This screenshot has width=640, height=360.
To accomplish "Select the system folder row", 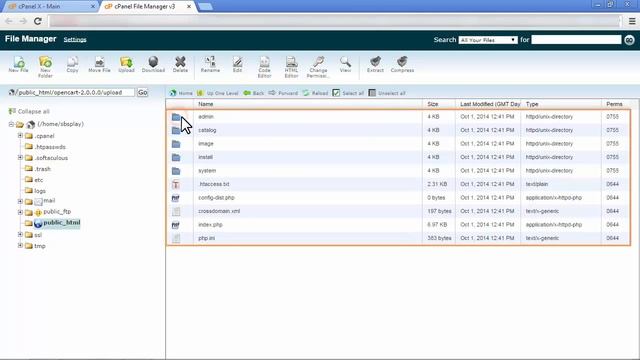I will 398,171.
